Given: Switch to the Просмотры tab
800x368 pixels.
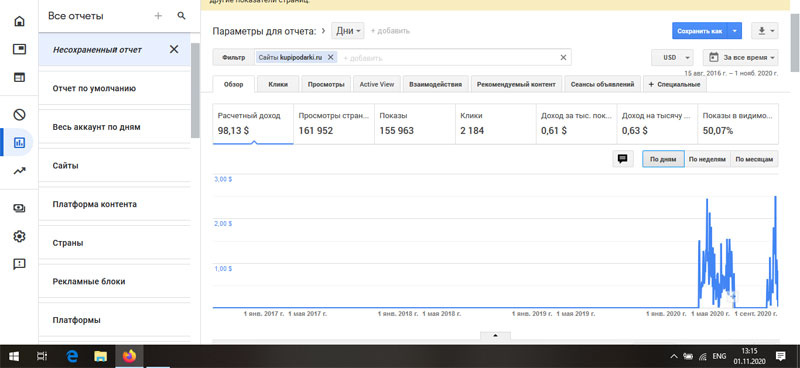Looking at the screenshot, I should (326, 85).
